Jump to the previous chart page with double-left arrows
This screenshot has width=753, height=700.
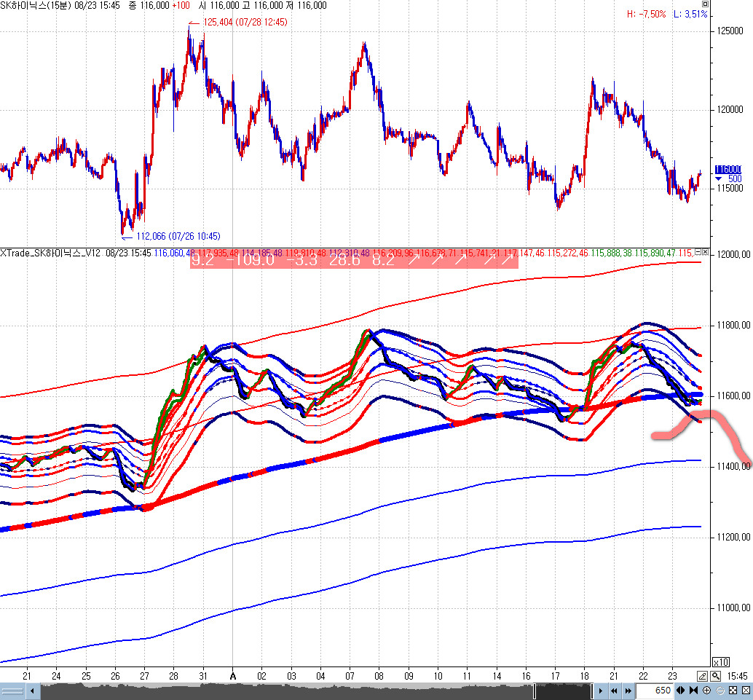[x=615, y=691]
